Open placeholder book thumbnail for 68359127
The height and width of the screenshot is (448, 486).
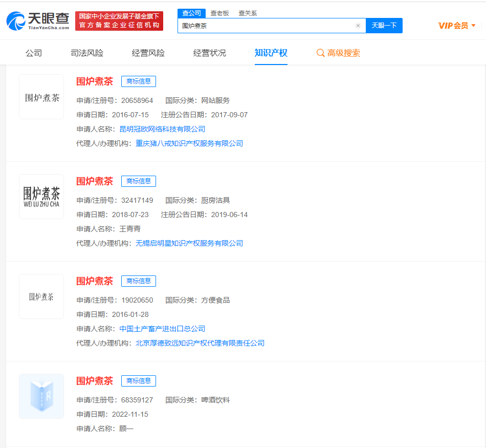click(x=41, y=396)
